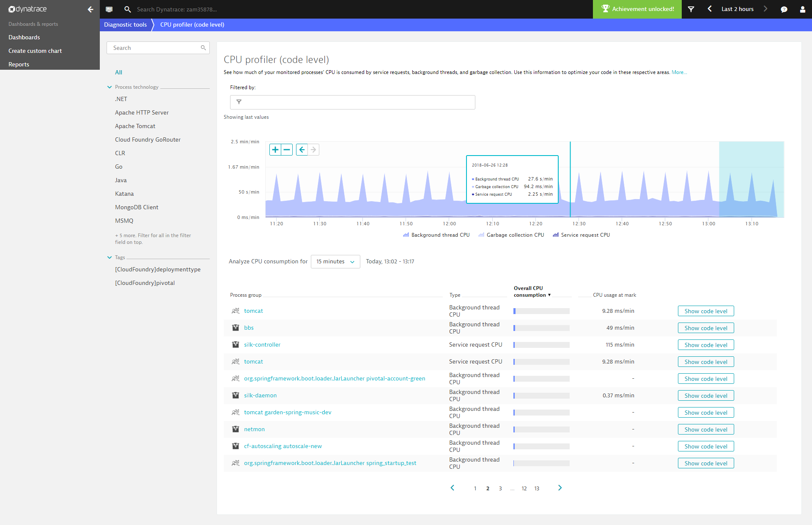Open the global filter funnel icon
This screenshot has height=525, width=812.
tap(691, 9)
